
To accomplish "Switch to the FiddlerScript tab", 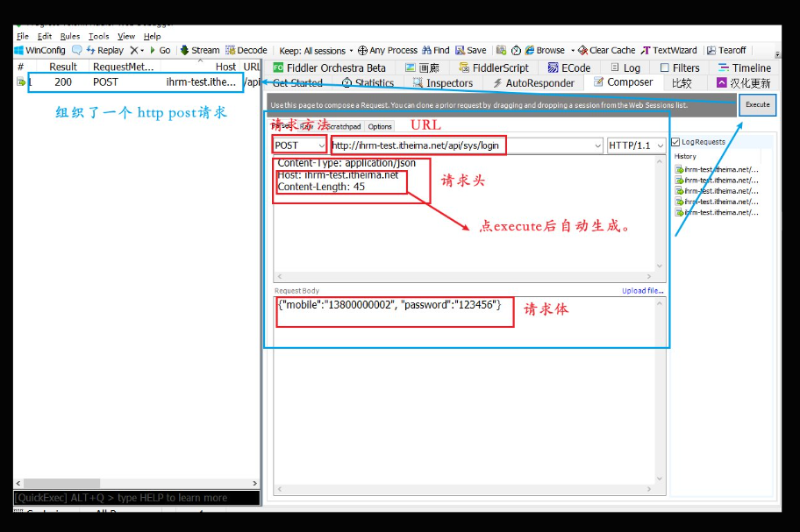I will click(493, 67).
